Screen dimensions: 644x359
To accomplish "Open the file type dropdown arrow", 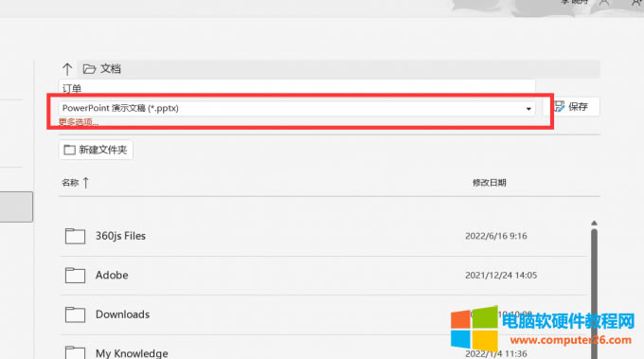I will [x=528, y=109].
